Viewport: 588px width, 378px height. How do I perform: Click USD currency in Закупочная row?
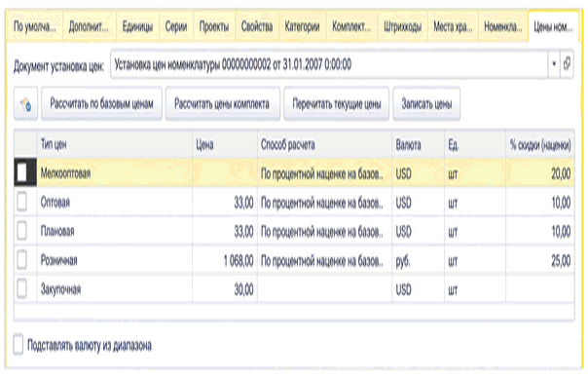coord(419,289)
